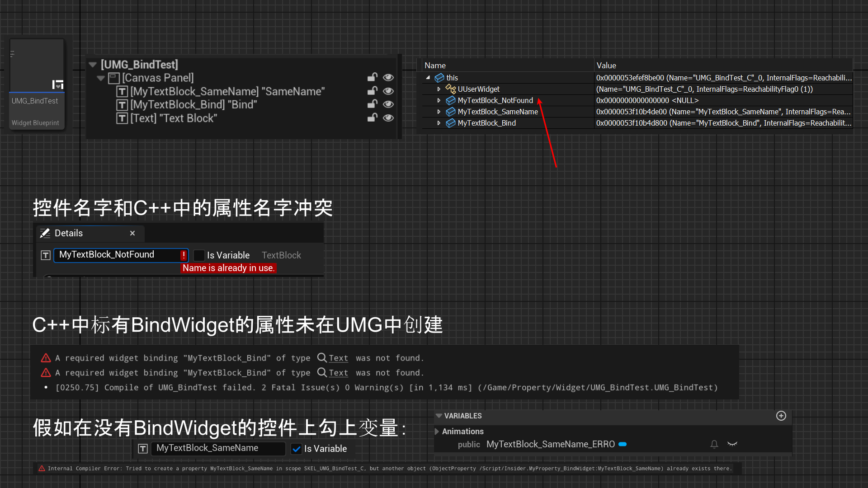This screenshot has width=868, height=488.
Task: Expand MyTextBlock_NotFound in watch window
Action: click(x=439, y=100)
